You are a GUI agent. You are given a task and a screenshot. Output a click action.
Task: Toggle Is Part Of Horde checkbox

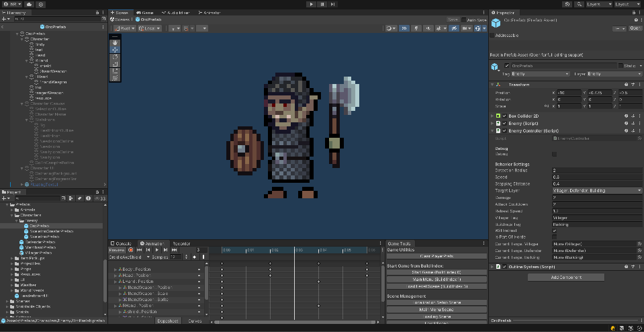pyautogui.click(x=555, y=237)
